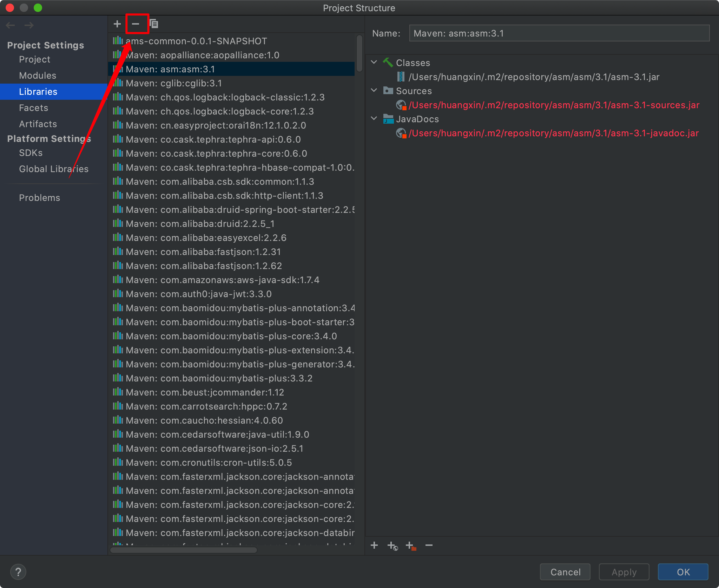Click the asm-3.1-javadoc.jar globe icon
Viewport: 719px width, 588px height.
click(401, 133)
